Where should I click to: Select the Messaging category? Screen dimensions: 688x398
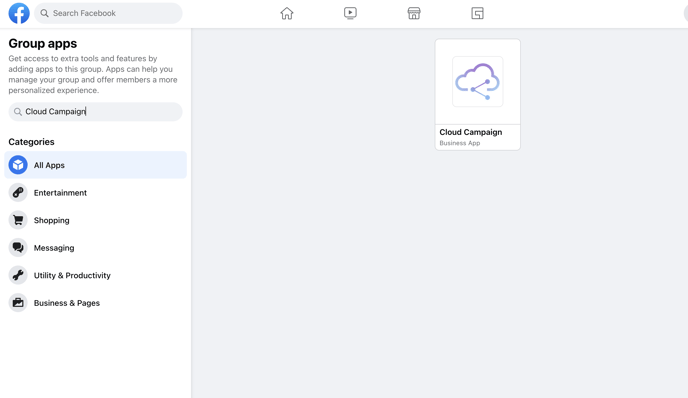(95, 248)
